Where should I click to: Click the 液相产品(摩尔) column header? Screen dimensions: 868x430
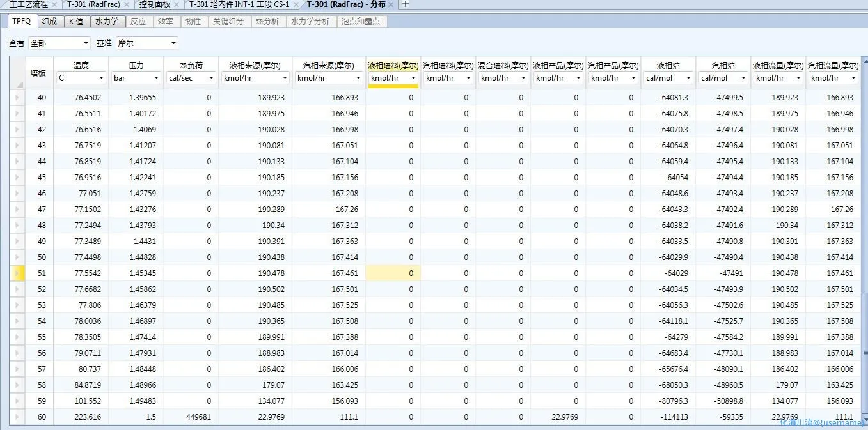click(x=558, y=65)
